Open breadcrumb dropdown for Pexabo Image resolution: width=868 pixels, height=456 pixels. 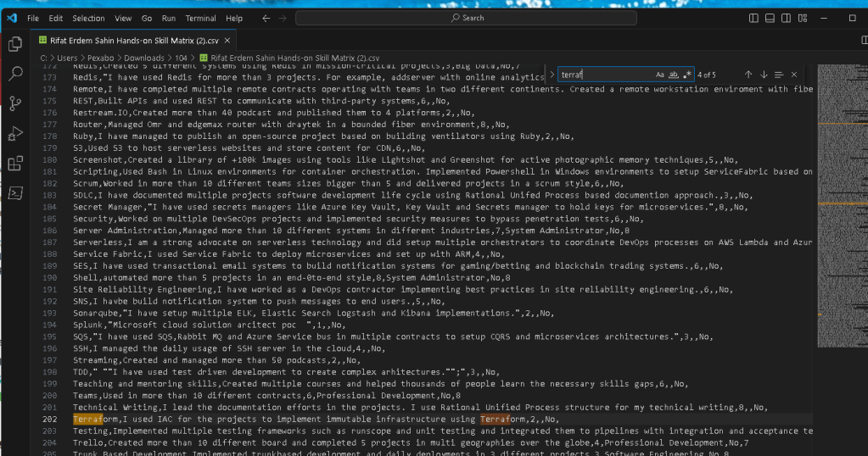coord(100,58)
